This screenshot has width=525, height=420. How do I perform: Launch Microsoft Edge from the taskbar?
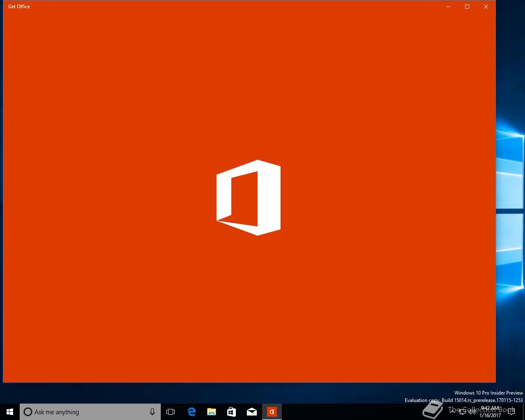pos(191,412)
